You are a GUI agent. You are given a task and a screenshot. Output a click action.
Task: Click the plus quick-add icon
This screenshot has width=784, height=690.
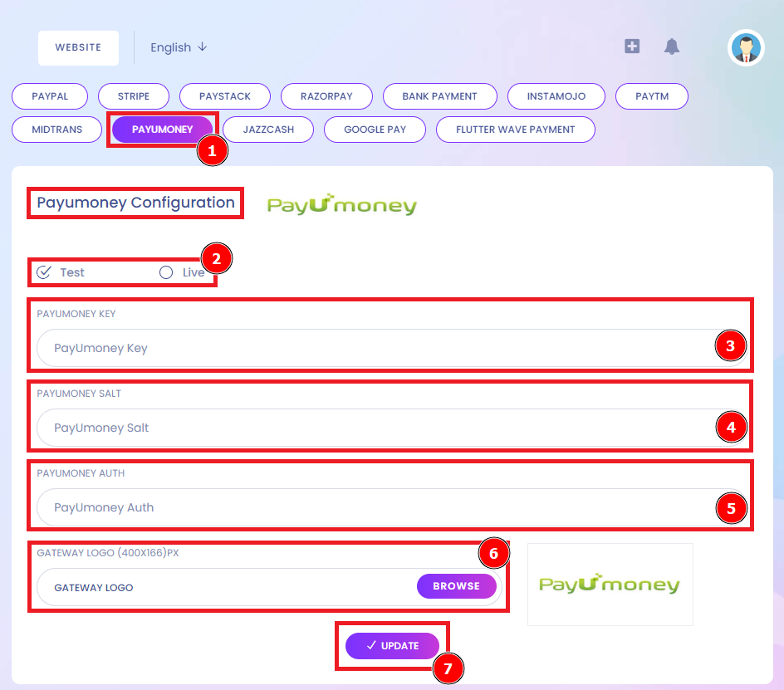coord(632,46)
